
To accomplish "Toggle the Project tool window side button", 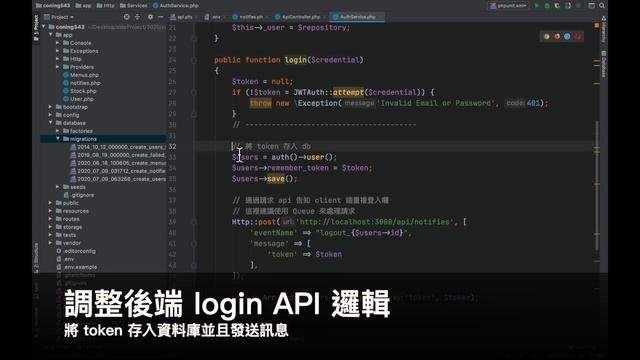I will 36,28.
